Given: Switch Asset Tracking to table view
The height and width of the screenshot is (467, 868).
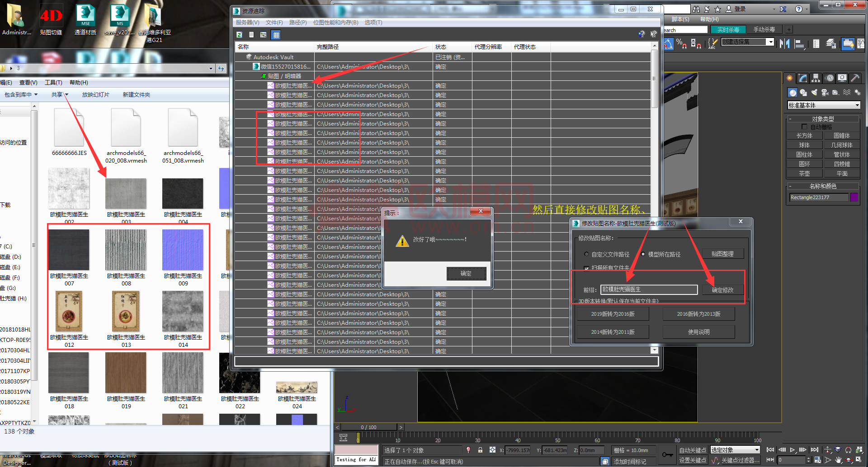Looking at the screenshot, I should click(276, 35).
